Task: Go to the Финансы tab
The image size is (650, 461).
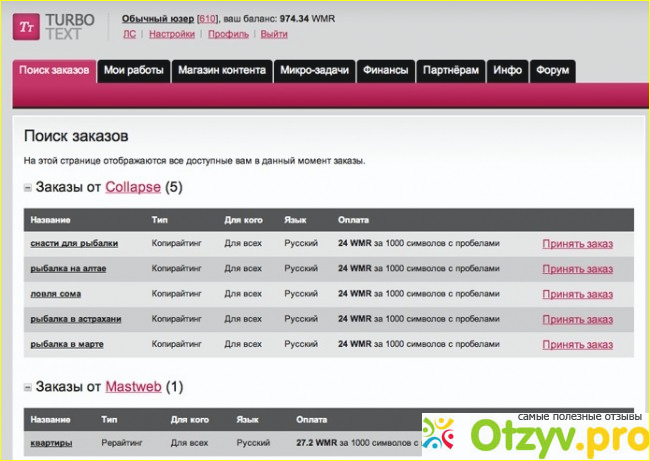Action: 386,71
